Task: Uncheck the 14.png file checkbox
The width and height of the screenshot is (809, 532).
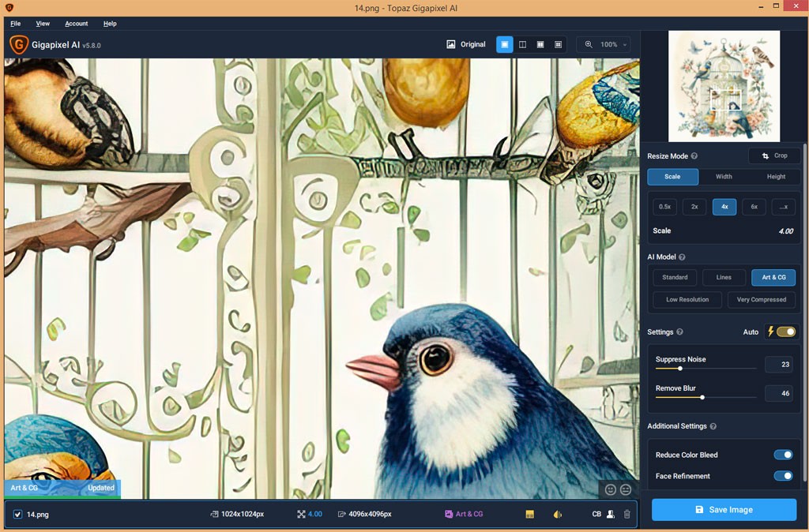Action: [17, 515]
